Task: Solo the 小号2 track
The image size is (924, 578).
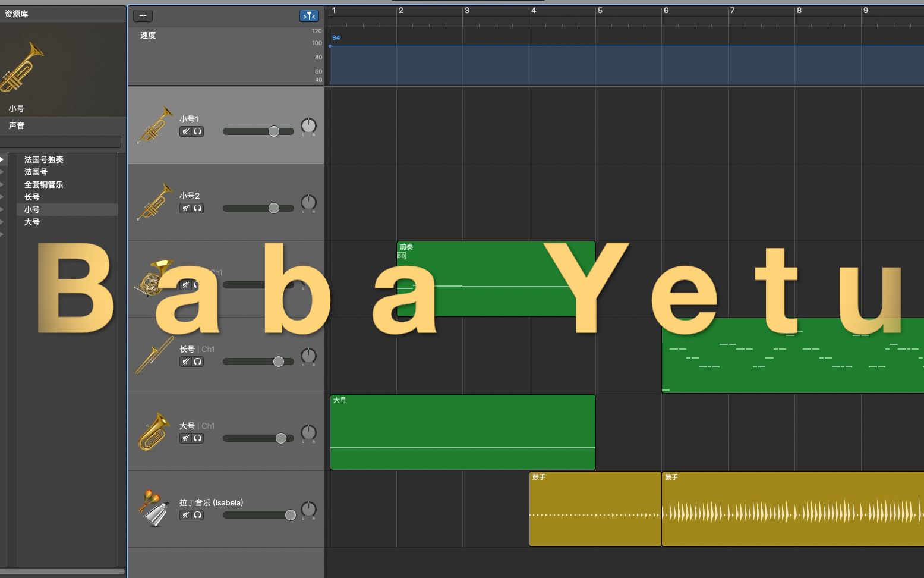Action: [x=197, y=208]
